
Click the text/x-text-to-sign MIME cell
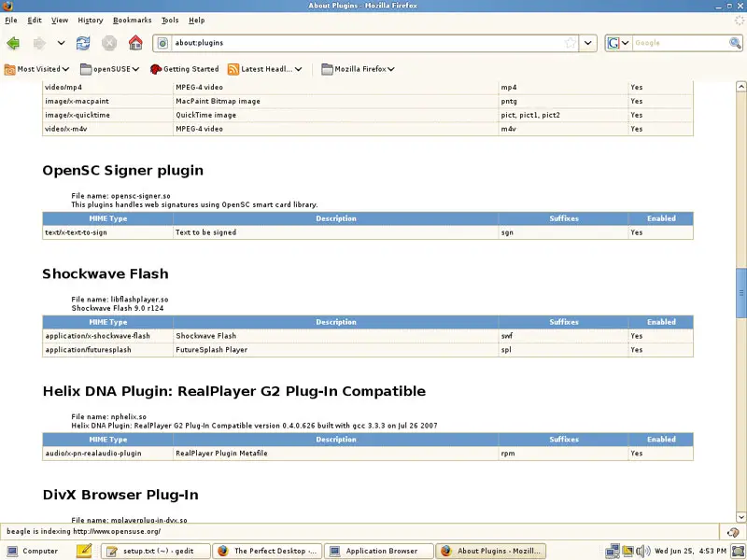[107, 232]
